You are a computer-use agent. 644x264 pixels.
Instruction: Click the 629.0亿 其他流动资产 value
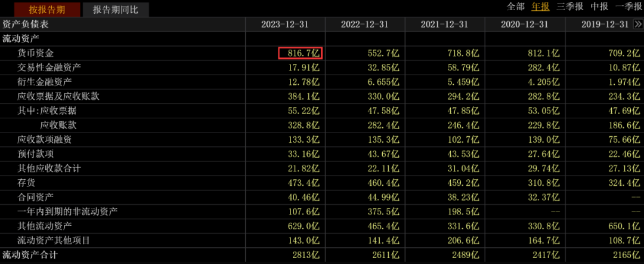pyautogui.click(x=303, y=226)
